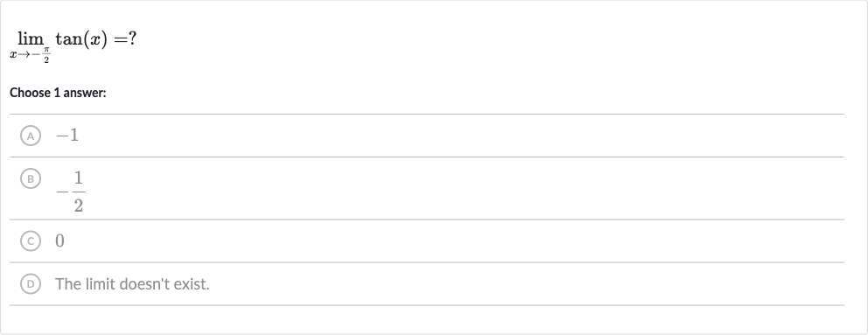Click the minus sign before option B's fraction
Screen dimensions: 868x335
coord(62,192)
